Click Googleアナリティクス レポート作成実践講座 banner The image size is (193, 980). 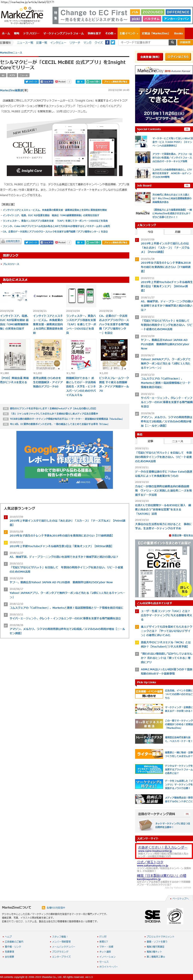pos(64,459)
